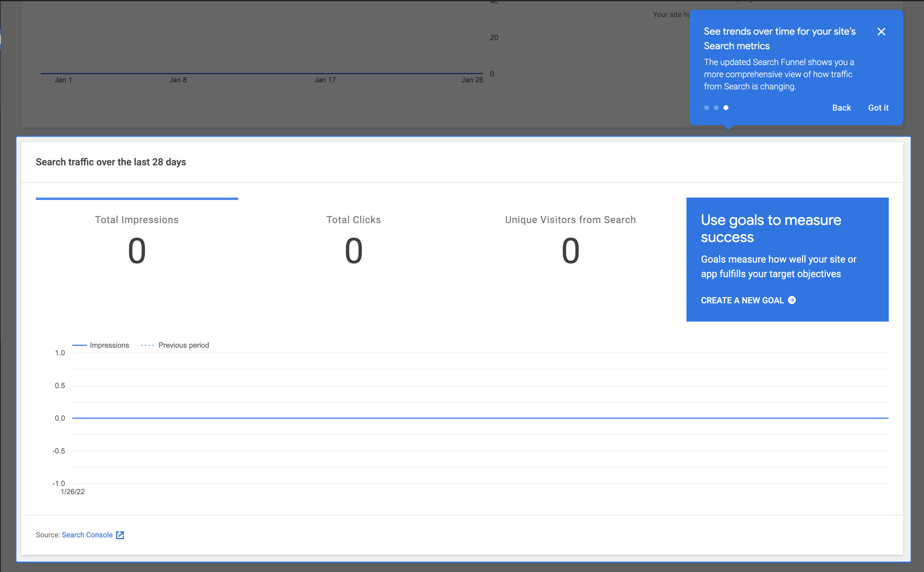Click Search traffic over last 28 days heading
This screenshot has width=924, height=572.
pyautogui.click(x=111, y=162)
